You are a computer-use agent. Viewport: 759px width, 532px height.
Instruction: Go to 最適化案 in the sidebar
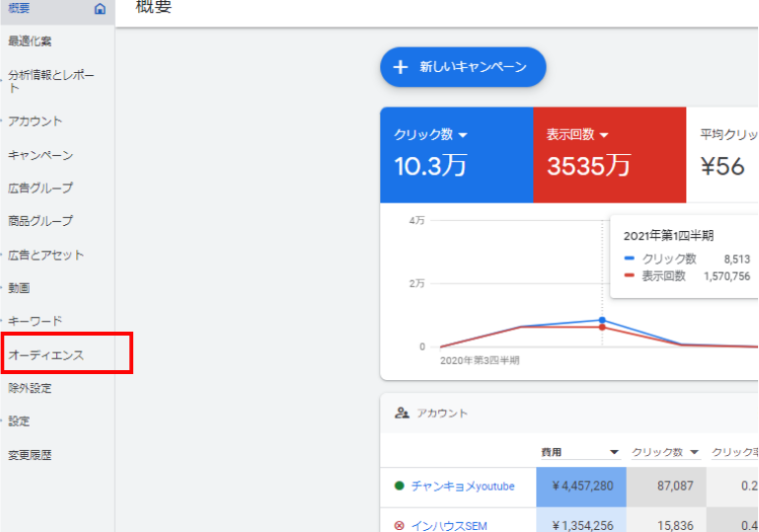pyautogui.click(x=30, y=41)
